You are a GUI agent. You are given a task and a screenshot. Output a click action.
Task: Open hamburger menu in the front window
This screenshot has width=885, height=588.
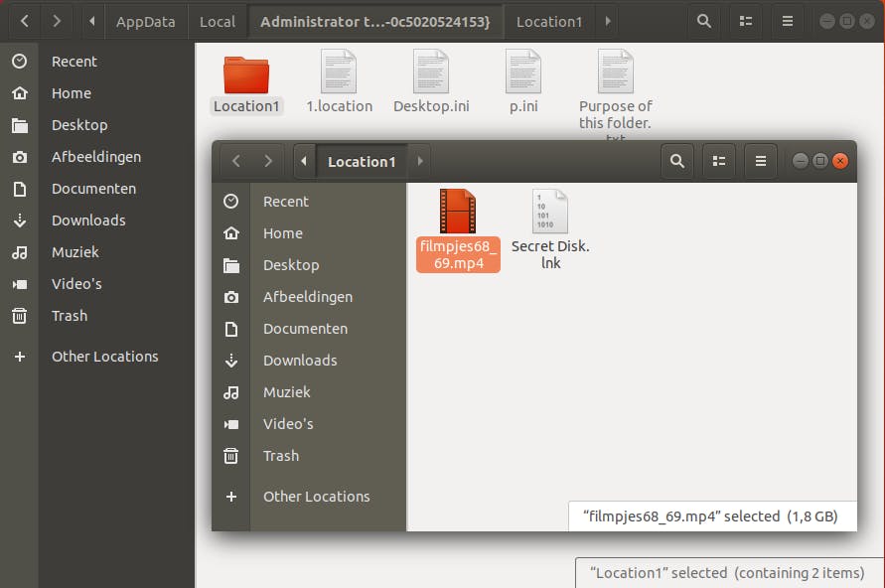point(760,161)
